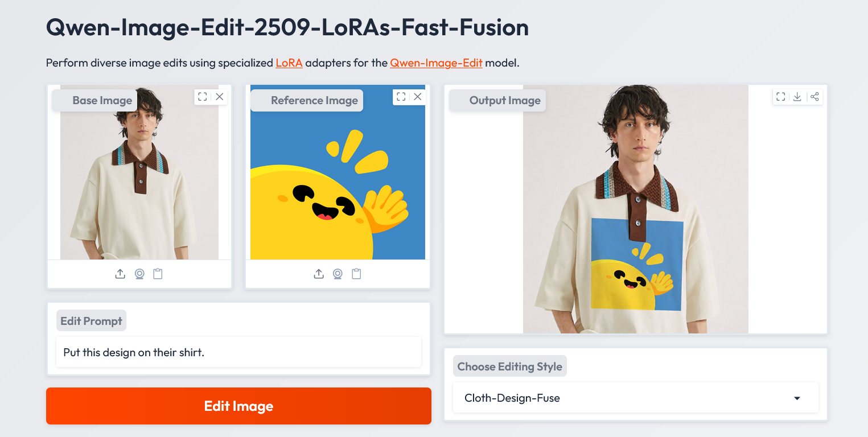Open the LoRA link
868x437 pixels.
[289, 63]
